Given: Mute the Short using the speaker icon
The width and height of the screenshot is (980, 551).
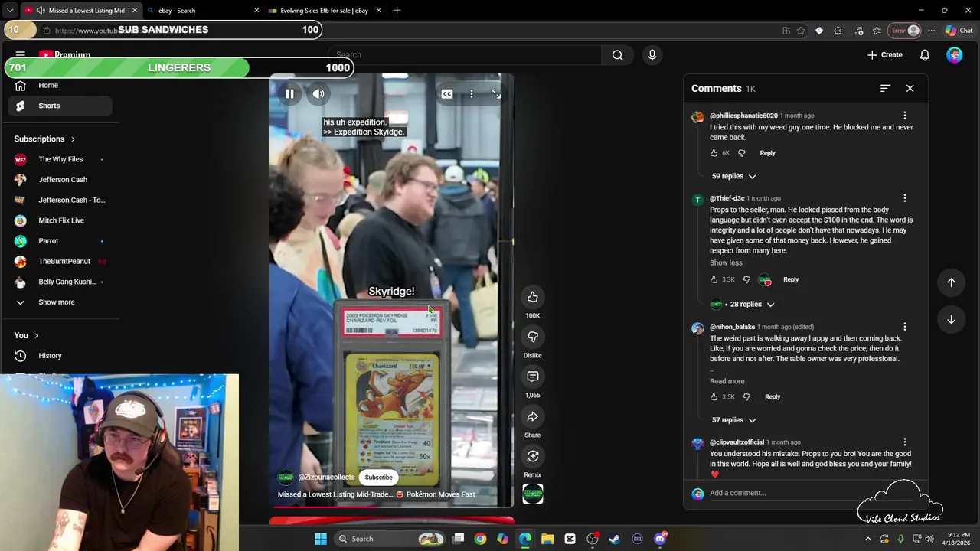Looking at the screenshot, I should 318,94.
